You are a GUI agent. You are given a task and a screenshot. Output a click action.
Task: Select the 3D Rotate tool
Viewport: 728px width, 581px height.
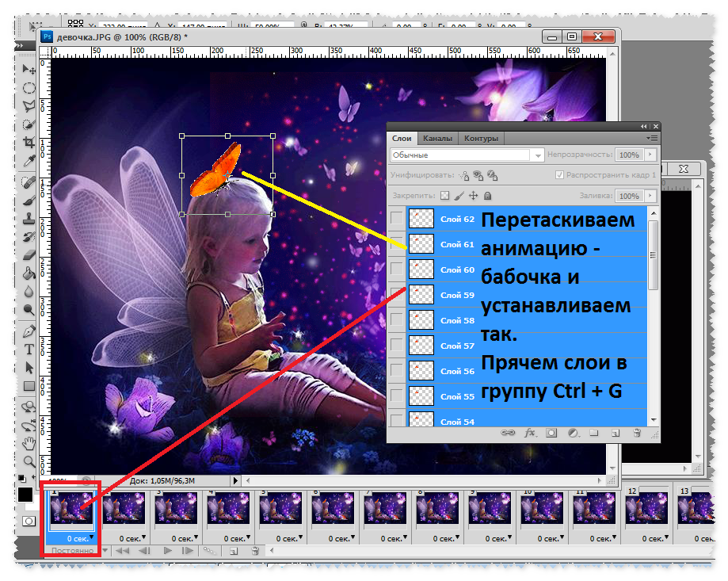[x=29, y=407]
